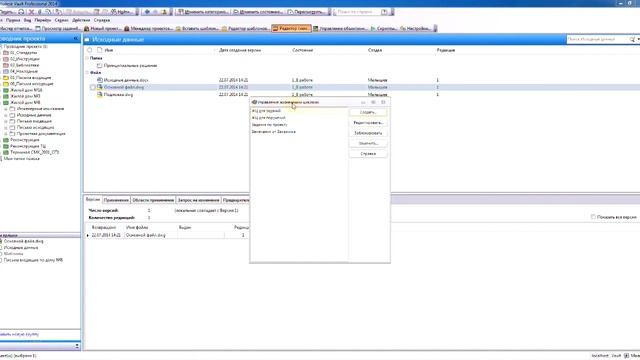This screenshot has height=360, width=640.
Task: Open Настройки toolbar item
Action: (415, 29)
